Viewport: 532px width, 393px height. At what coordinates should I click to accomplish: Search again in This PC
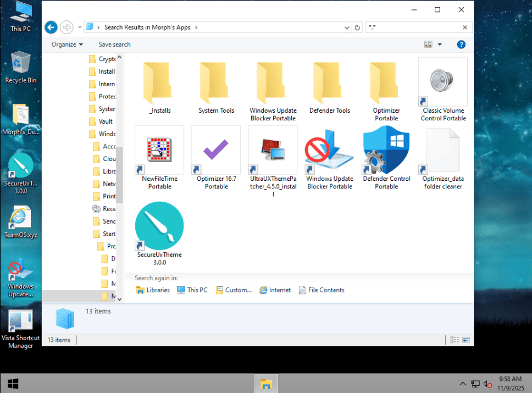pos(192,290)
